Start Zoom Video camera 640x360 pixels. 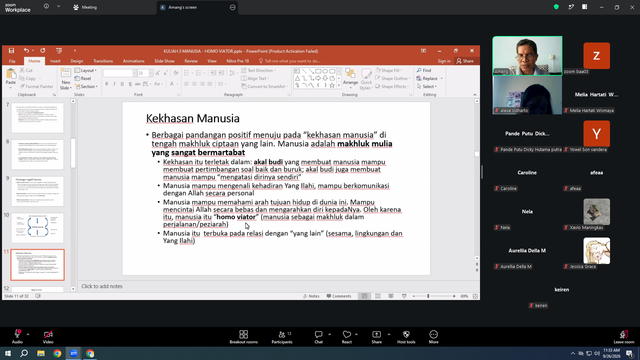(x=48, y=337)
